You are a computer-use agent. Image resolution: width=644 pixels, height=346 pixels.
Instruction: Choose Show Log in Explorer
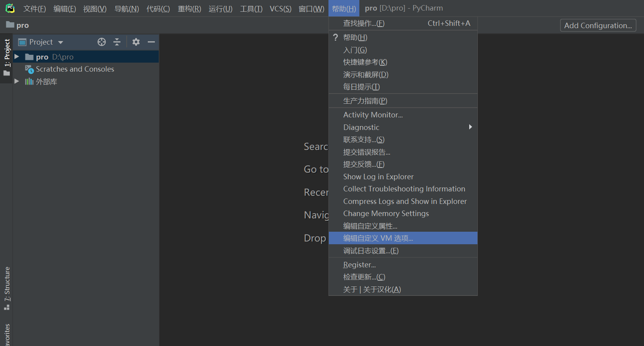click(x=403, y=177)
